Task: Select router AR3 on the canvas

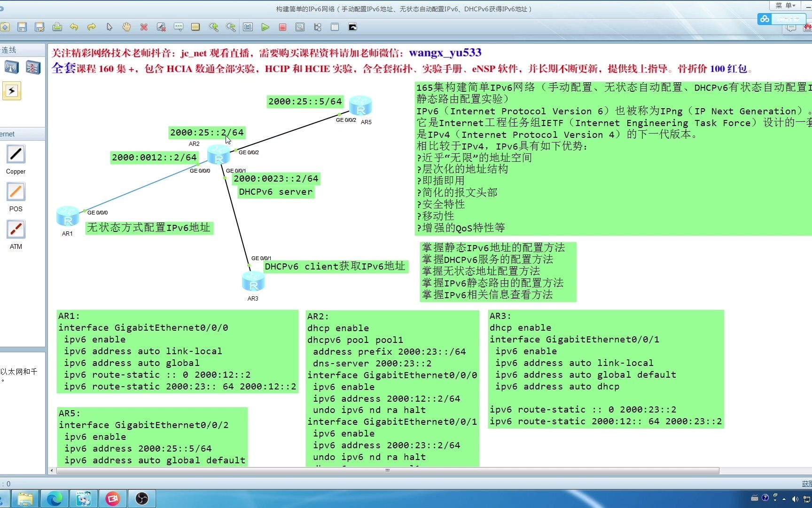Action: 253,281
